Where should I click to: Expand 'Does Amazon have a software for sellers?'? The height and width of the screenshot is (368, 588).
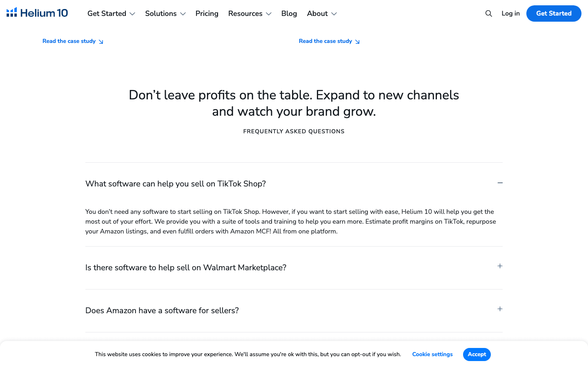tap(162, 311)
